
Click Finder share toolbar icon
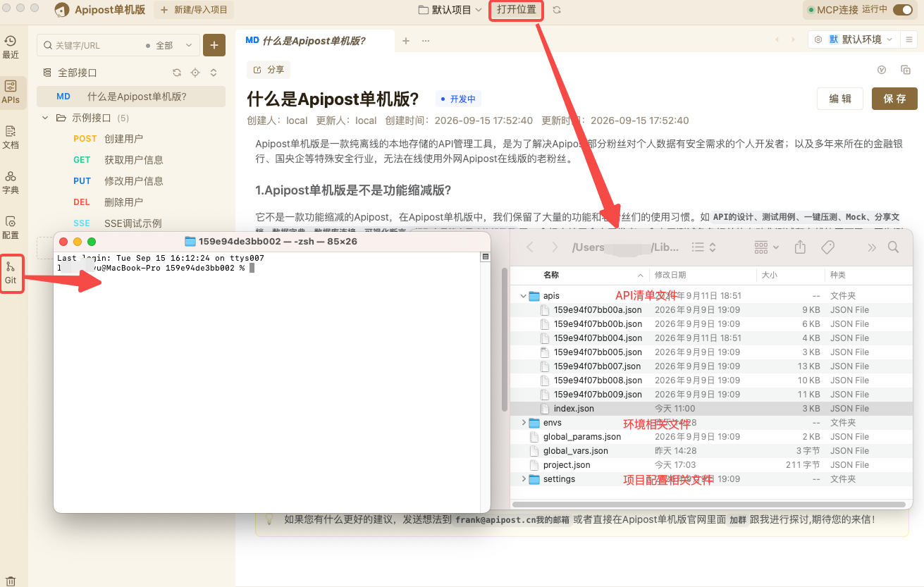800,247
